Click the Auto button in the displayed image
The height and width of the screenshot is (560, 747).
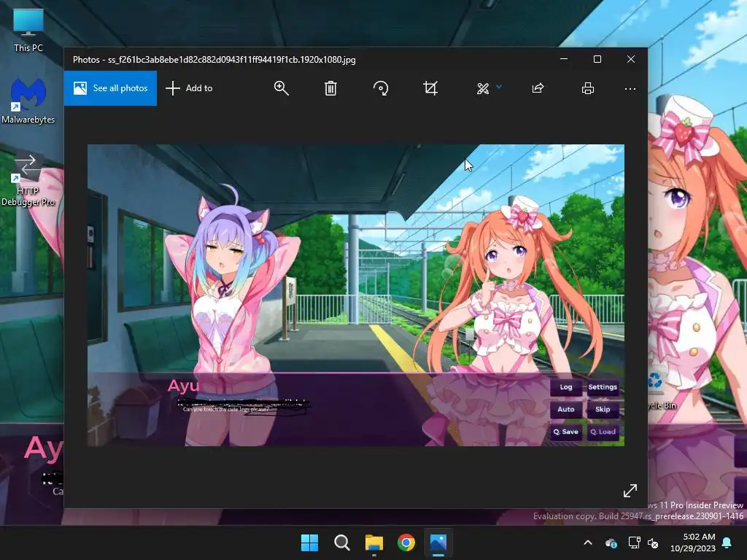pyautogui.click(x=566, y=410)
